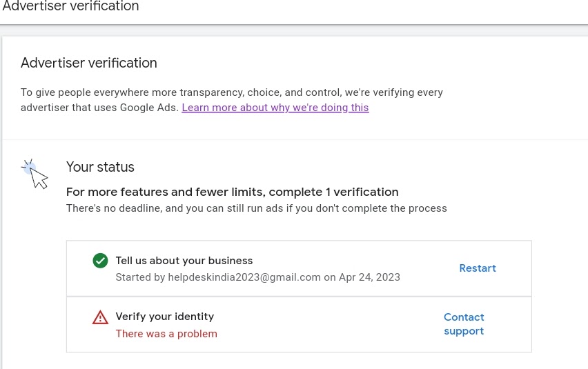Click the Apr 24, 2023 start date

pyautogui.click(x=369, y=277)
